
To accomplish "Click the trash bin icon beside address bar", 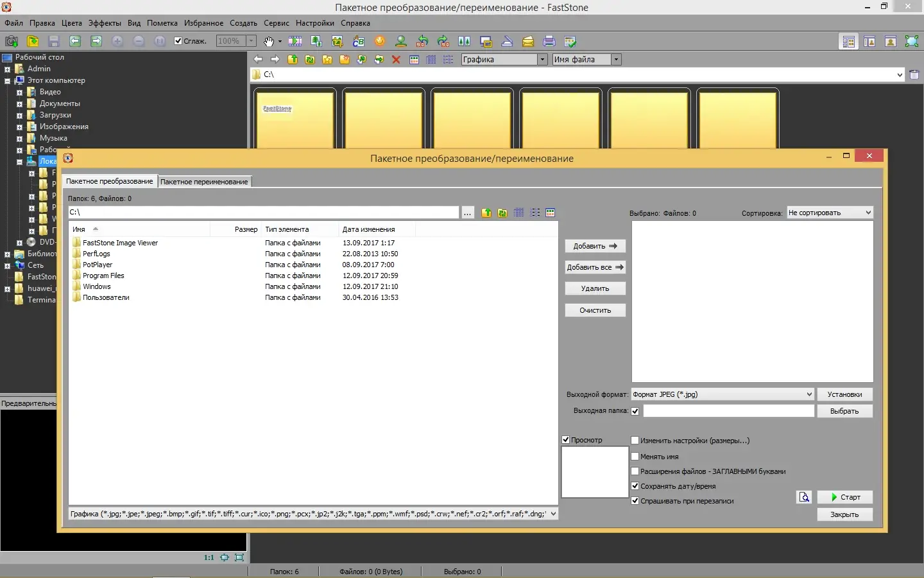I will point(914,74).
